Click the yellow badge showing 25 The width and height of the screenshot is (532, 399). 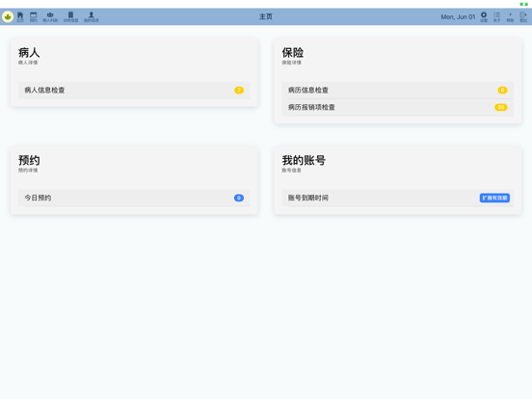[x=501, y=107]
